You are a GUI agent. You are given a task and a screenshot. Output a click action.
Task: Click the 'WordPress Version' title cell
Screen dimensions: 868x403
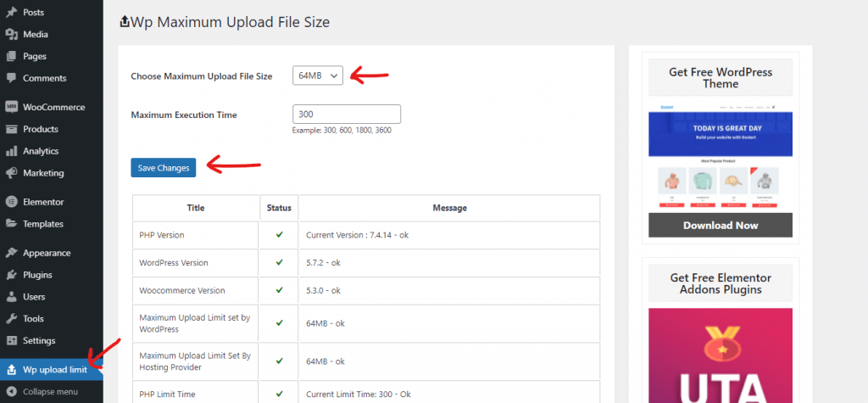196,263
